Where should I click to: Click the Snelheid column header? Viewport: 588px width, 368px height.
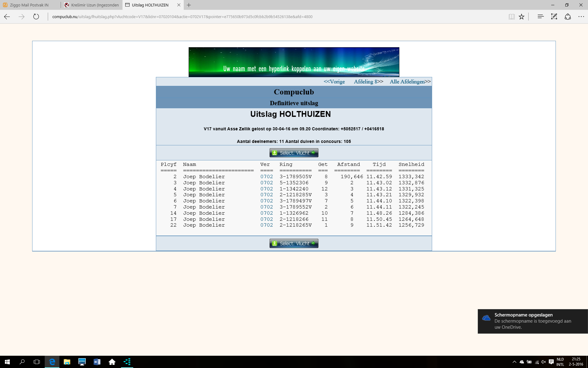pyautogui.click(x=411, y=164)
